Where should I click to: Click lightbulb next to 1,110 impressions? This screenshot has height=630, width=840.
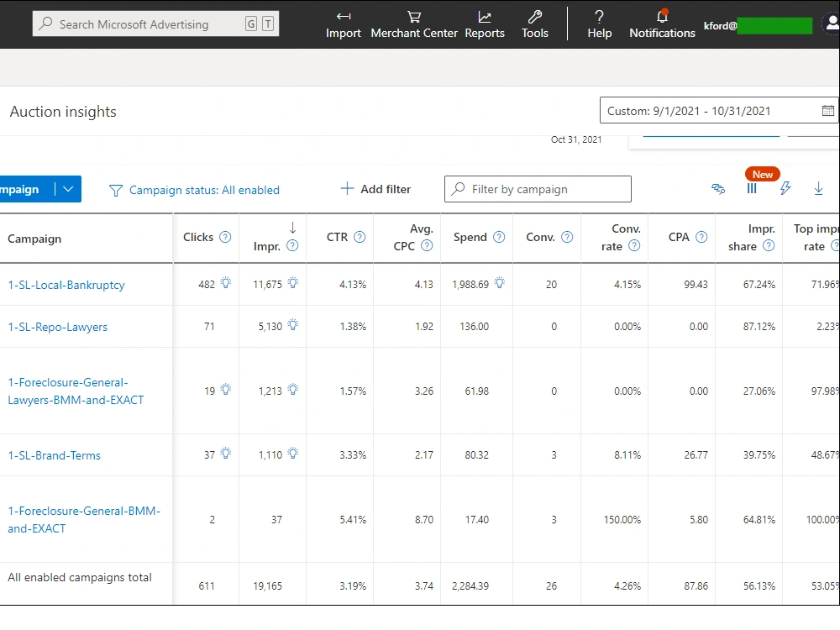click(x=293, y=454)
